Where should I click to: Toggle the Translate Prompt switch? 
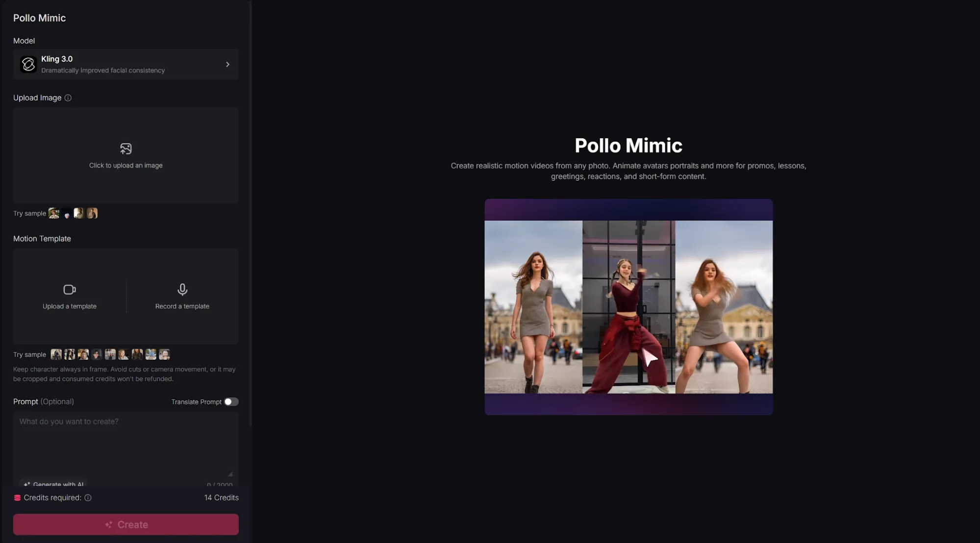click(231, 402)
